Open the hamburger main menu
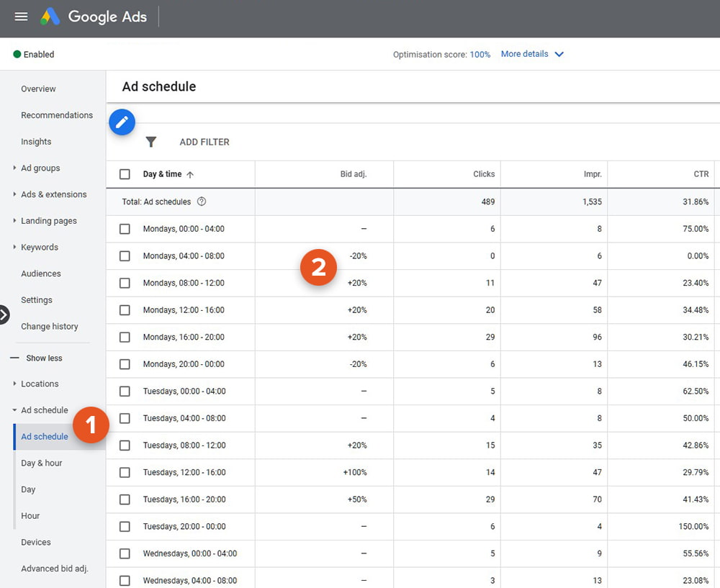Screen dimensions: 720x588 coord(21,17)
